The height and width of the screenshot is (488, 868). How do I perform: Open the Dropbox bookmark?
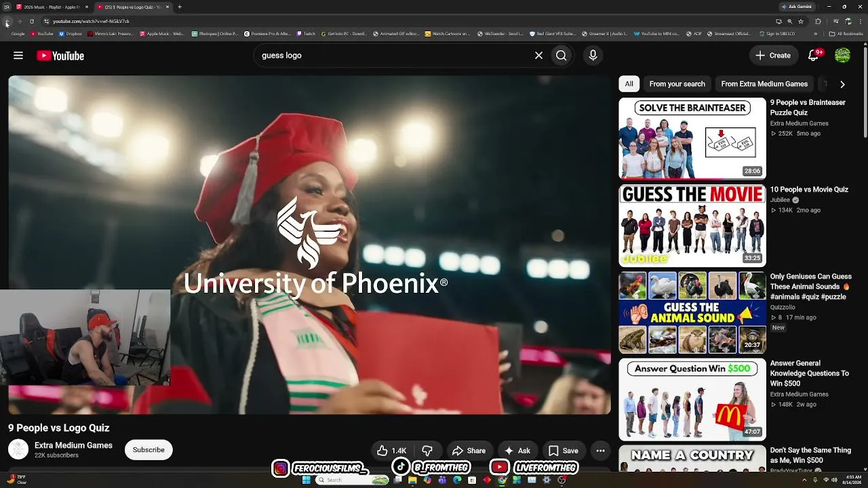[71, 34]
